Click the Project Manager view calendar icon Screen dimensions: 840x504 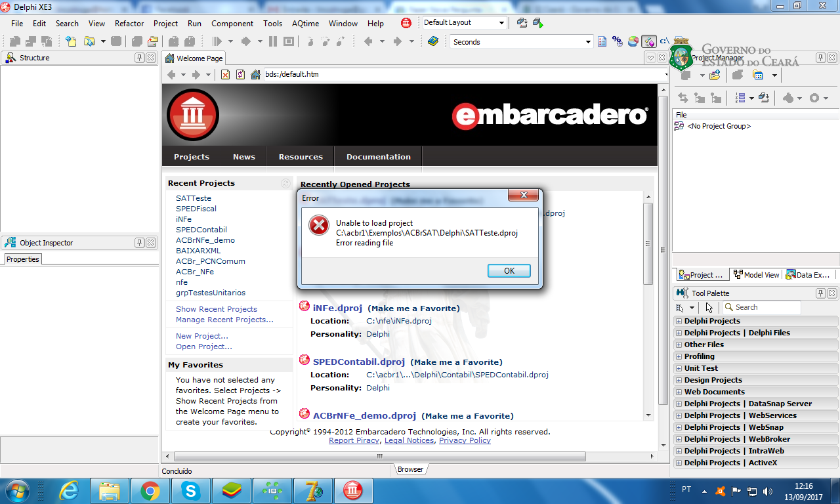758,75
